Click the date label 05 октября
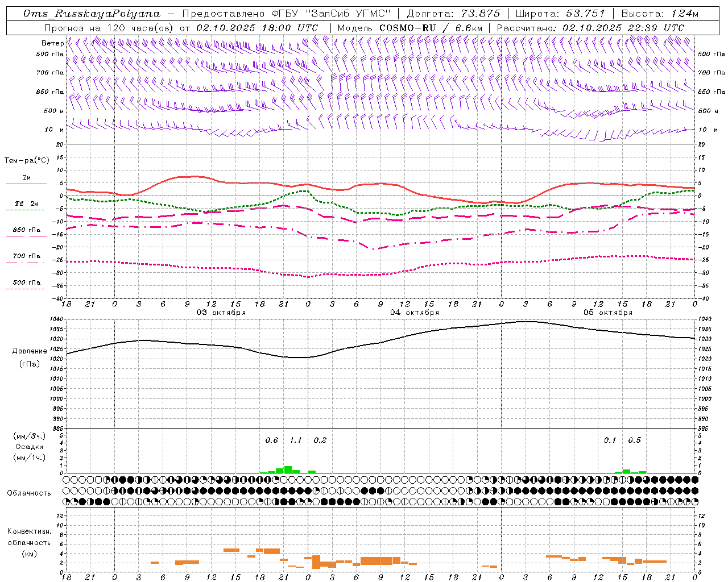The height and width of the screenshot is (582, 728). [608, 313]
